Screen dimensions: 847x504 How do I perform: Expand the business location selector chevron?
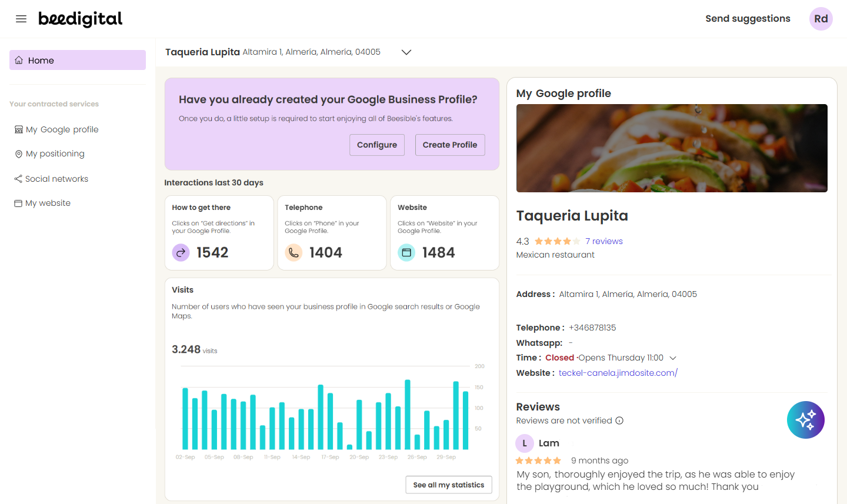coord(406,52)
